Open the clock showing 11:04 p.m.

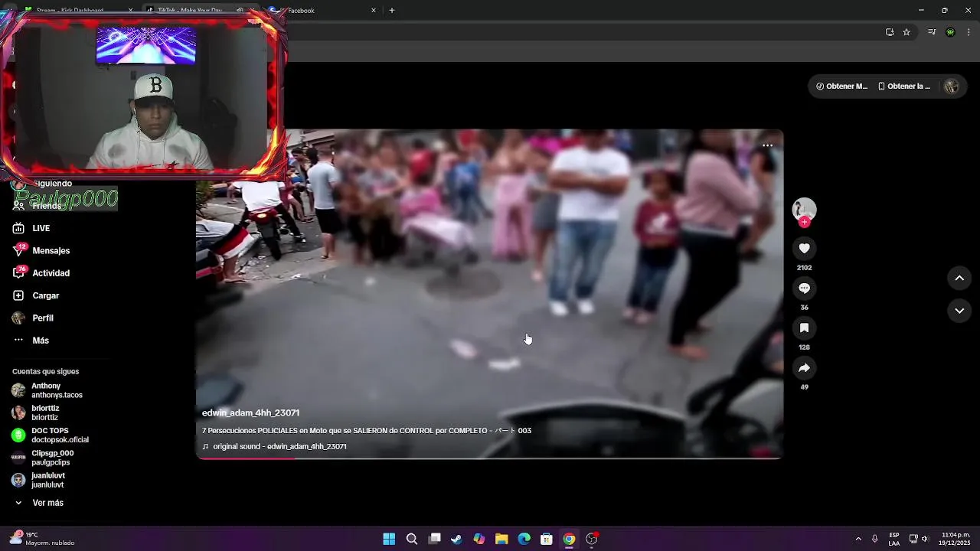pyautogui.click(x=955, y=539)
